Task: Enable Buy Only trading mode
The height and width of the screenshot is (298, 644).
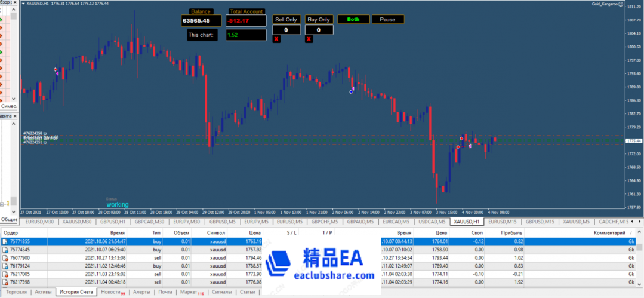Action: click(319, 20)
